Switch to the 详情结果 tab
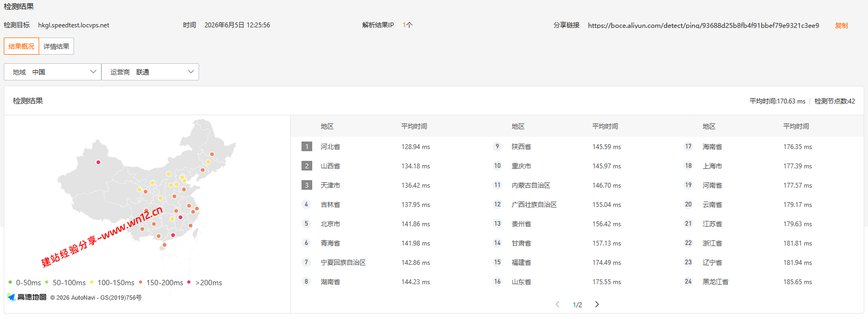The height and width of the screenshot is (319, 868). point(56,46)
